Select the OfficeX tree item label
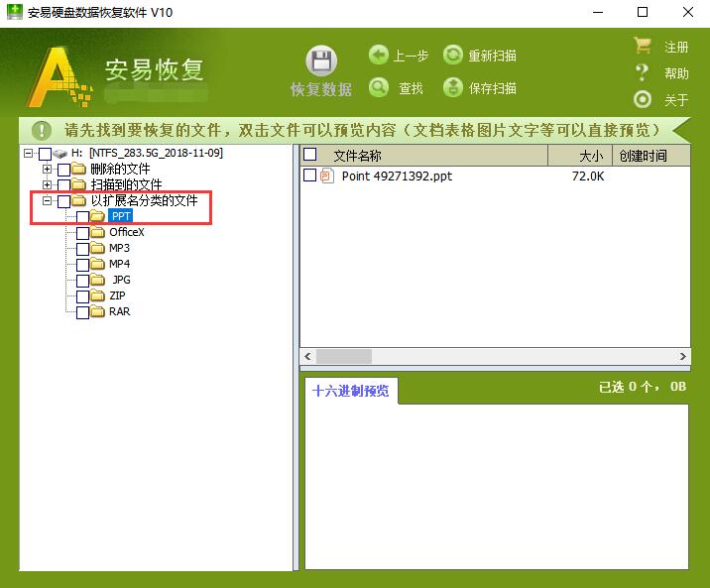This screenshot has width=710, height=588. click(127, 232)
